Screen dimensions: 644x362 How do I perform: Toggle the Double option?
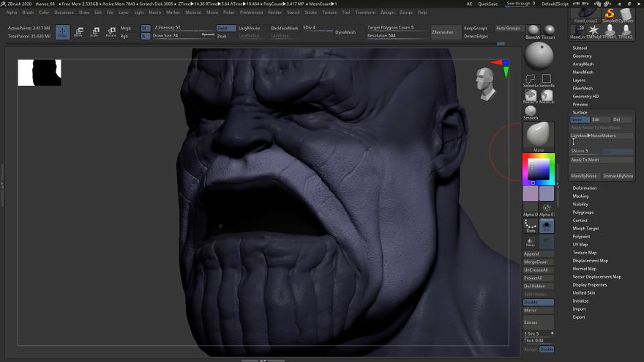[x=539, y=302]
